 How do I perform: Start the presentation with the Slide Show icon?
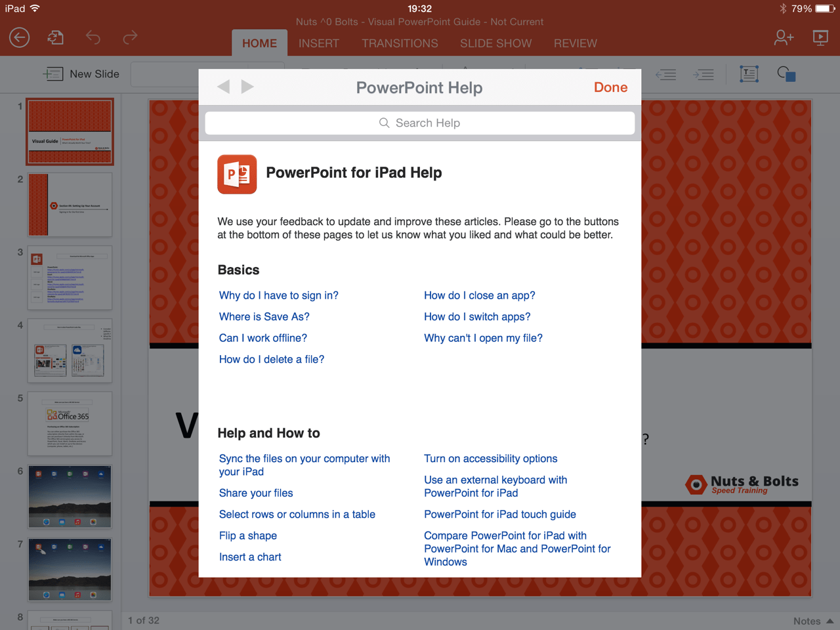click(820, 38)
